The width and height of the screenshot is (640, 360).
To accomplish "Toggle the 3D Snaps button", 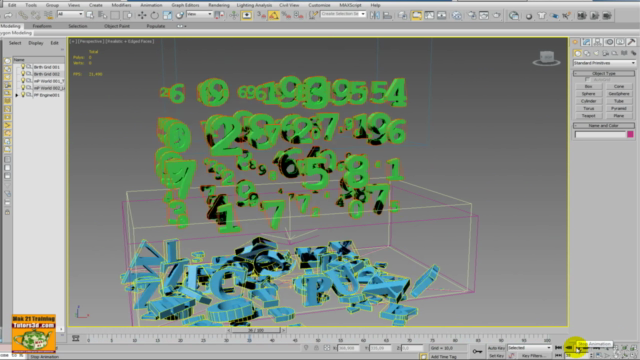I will coord(261,16).
